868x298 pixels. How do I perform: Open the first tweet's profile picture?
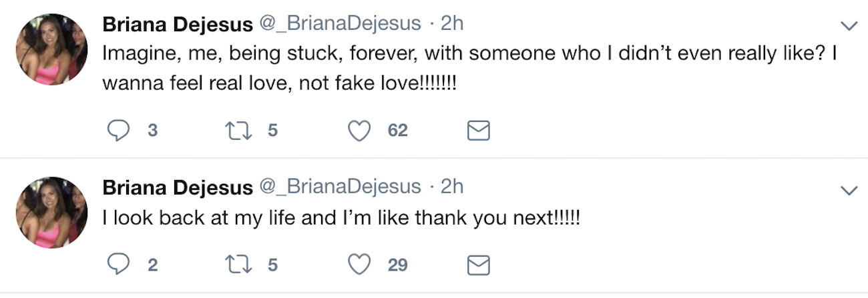pos(51,49)
